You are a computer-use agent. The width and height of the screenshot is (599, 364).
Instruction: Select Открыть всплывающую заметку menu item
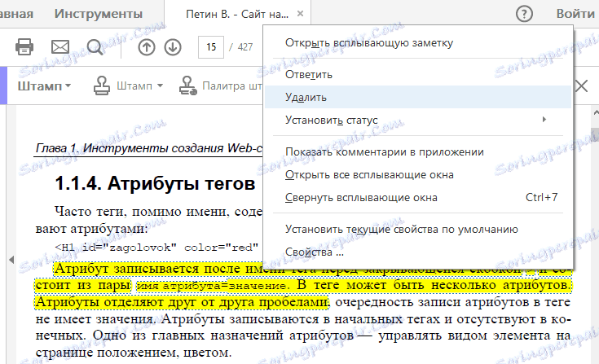(419, 42)
